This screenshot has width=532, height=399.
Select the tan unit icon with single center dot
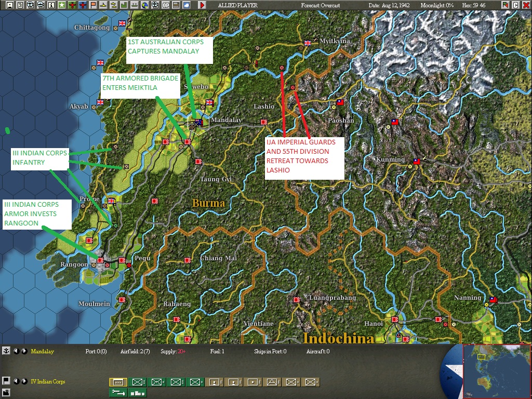253,382
